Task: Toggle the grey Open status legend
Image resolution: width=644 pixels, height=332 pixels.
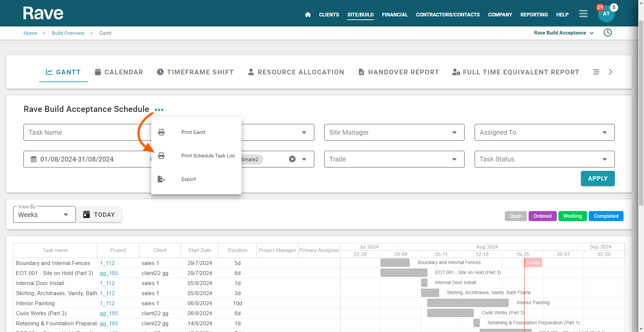Action: pyautogui.click(x=516, y=216)
